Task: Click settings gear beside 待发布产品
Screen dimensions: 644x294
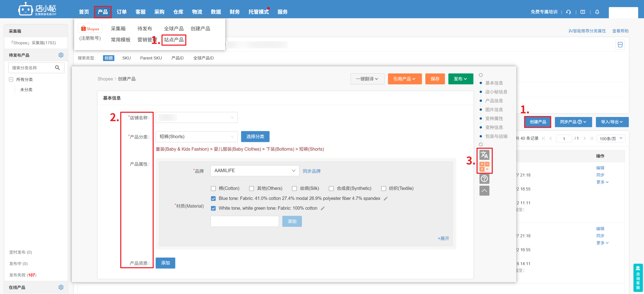Action: (61, 55)
